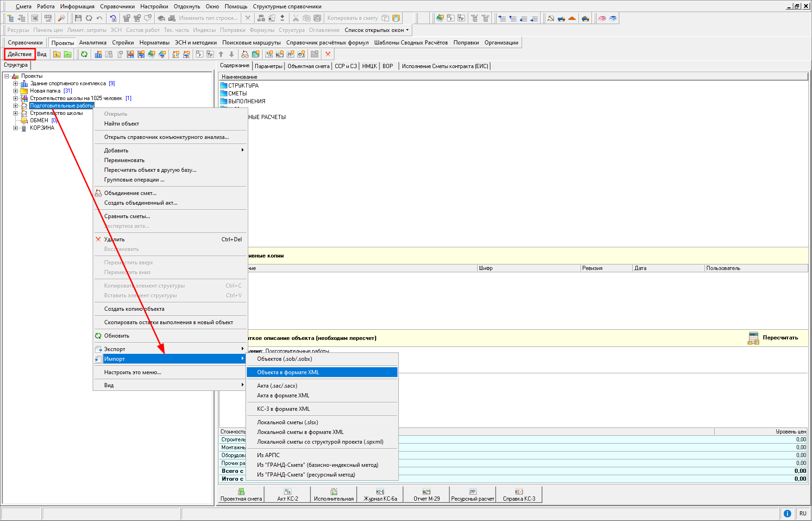
Task: Click the blue info icon in status bar
Action: click(787, 513)
